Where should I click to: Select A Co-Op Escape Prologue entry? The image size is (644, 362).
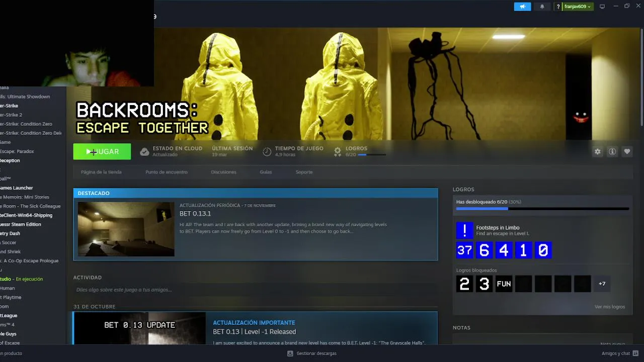pos(29,261)
